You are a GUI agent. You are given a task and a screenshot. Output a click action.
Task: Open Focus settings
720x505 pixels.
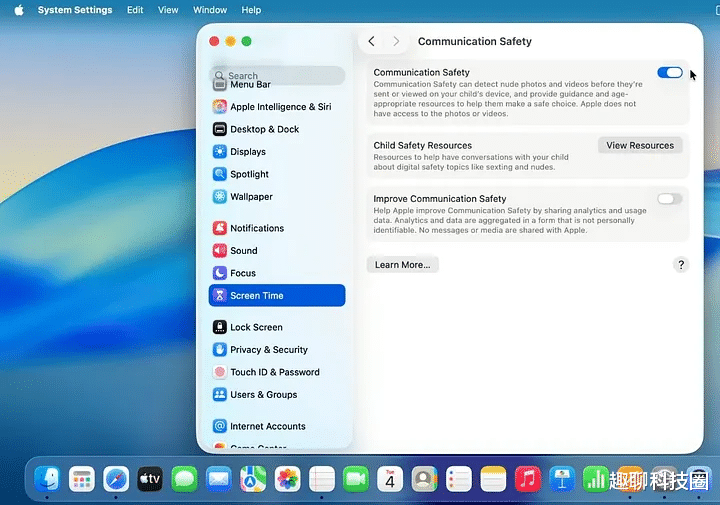276,273
